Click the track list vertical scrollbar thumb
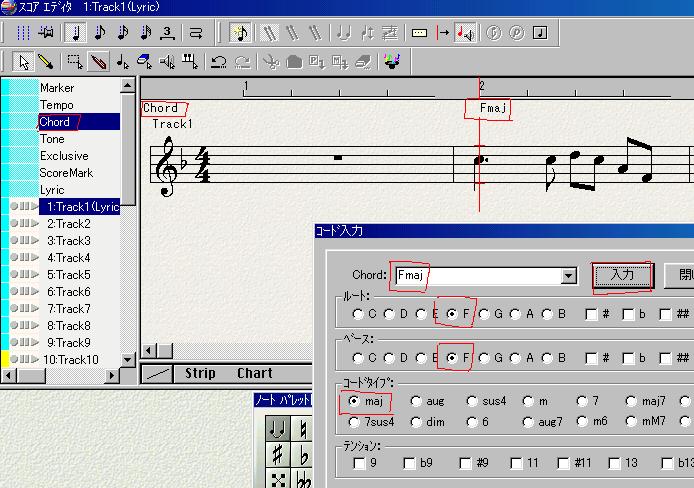 click(127, 149)
